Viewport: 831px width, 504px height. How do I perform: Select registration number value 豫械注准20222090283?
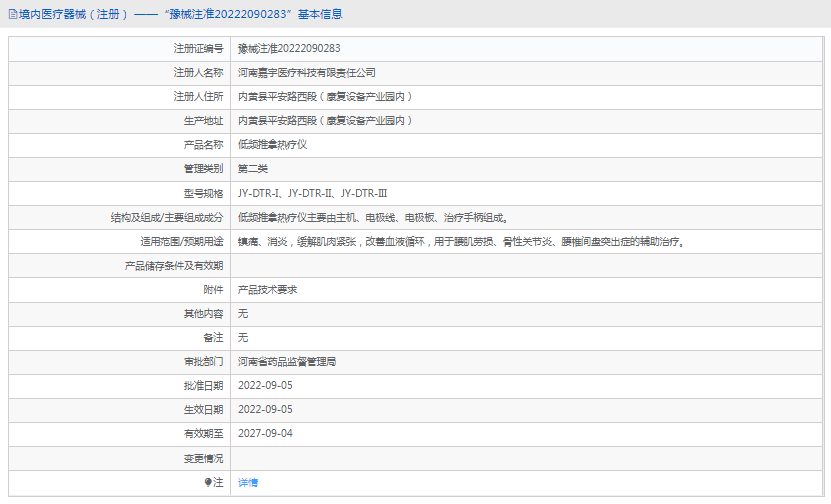(x=289, y=48)
